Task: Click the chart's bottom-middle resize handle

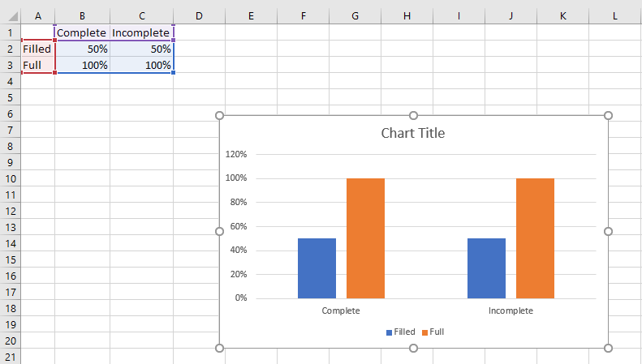Action: (x=414, y=348)
